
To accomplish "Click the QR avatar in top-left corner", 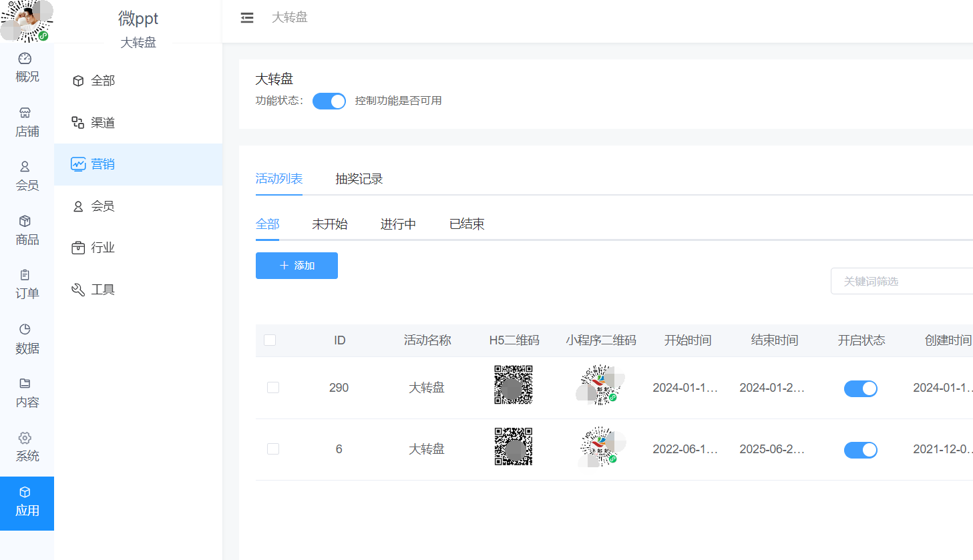I will click(27, 21).
